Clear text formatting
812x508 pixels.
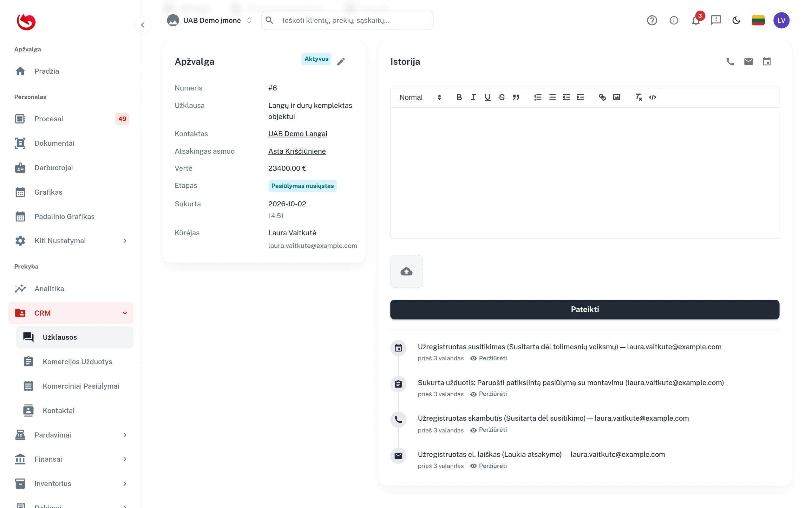638,97
